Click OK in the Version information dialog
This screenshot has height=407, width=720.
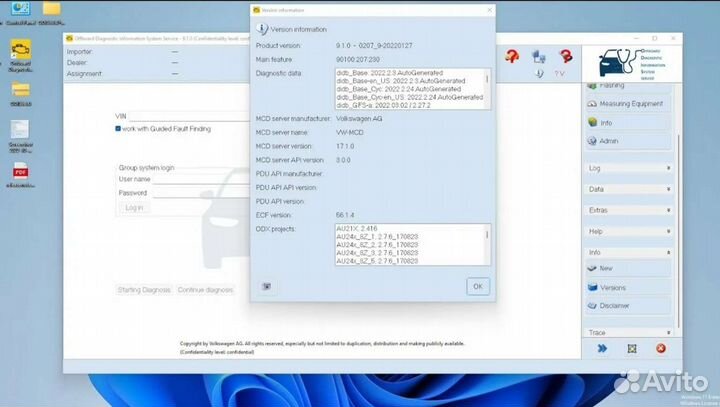tap(478, 286)
